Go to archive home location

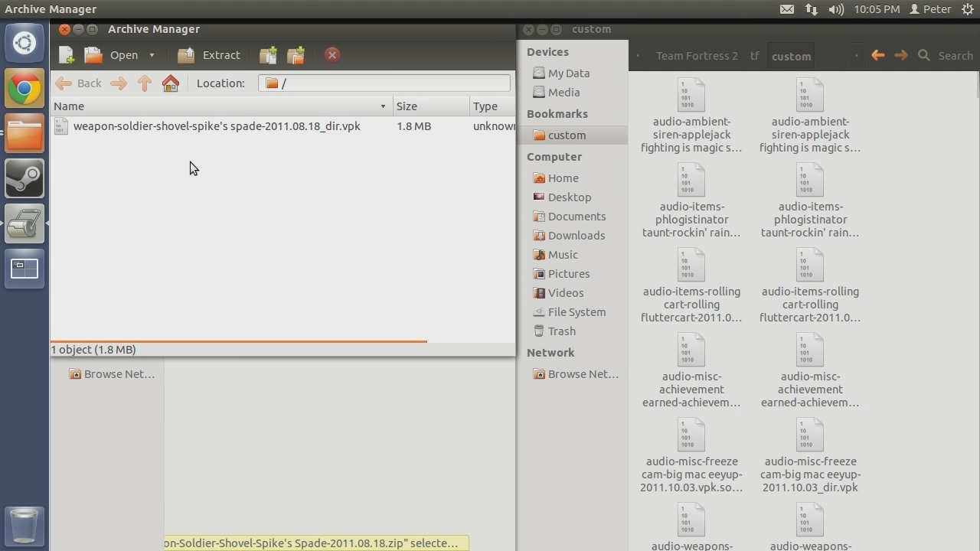[171, 83]
